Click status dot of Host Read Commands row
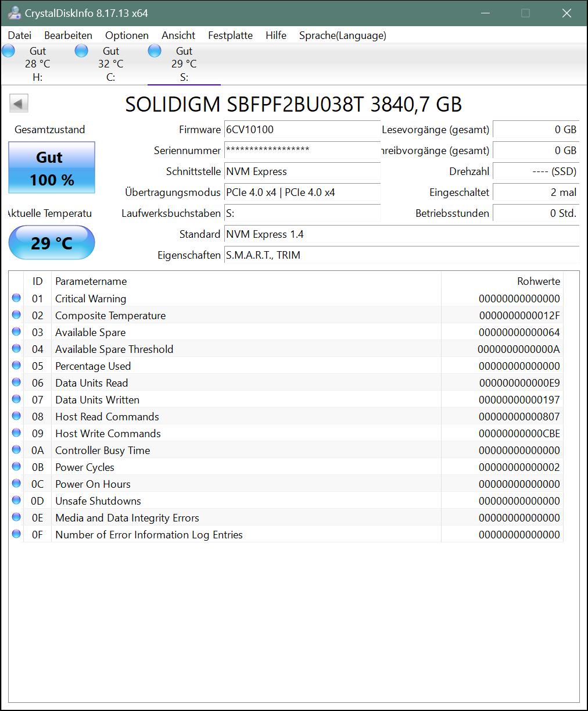This screenshot has width=588, height=711. click(16, 416)
